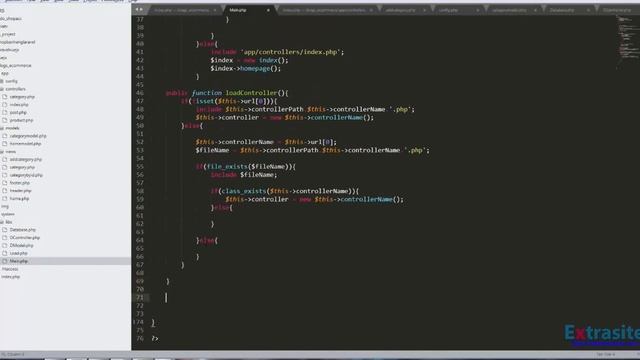640x360 pixels.
Task: Click line number 46 in the gutter
Action: 140,93
